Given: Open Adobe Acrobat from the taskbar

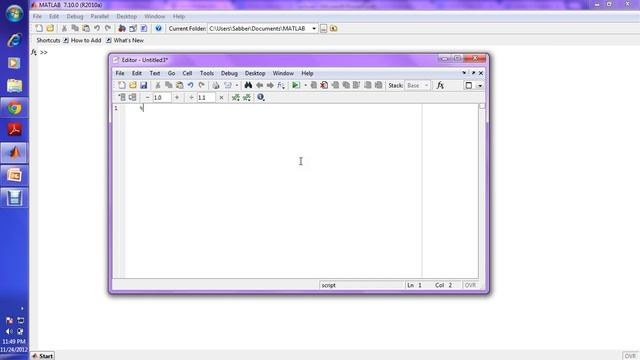Looking at the screenshot, I should click(14, 130).
